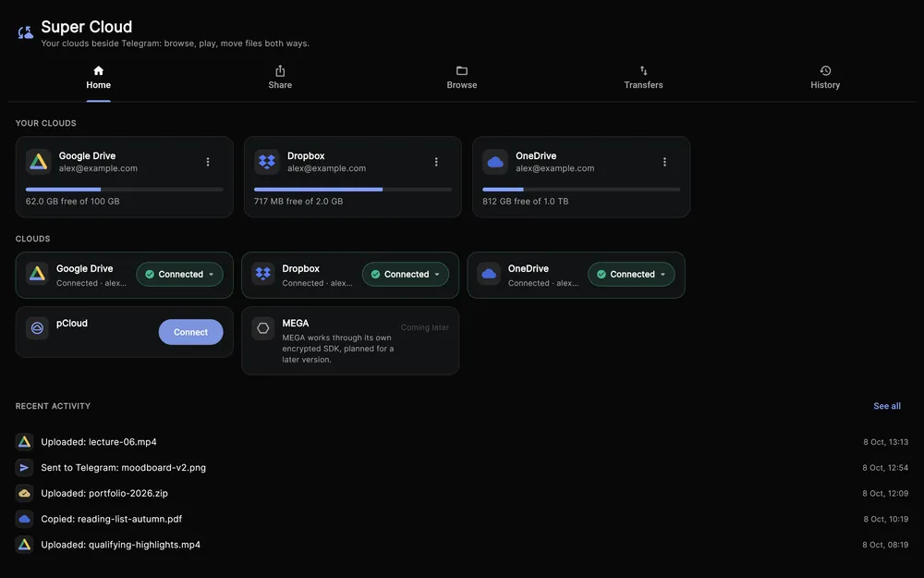Click the MEGA Coming later label
Viewport: 924px width, 578px height.
[x=425, y=327]
